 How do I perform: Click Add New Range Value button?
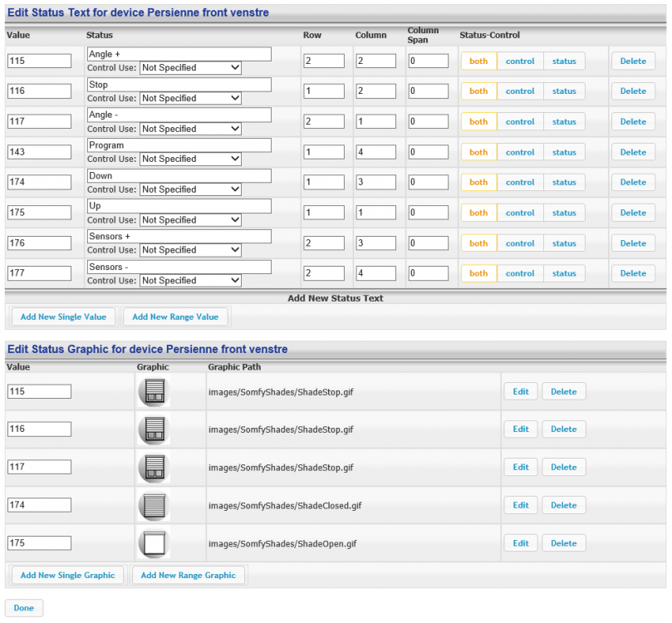click(x=175, y=316)
